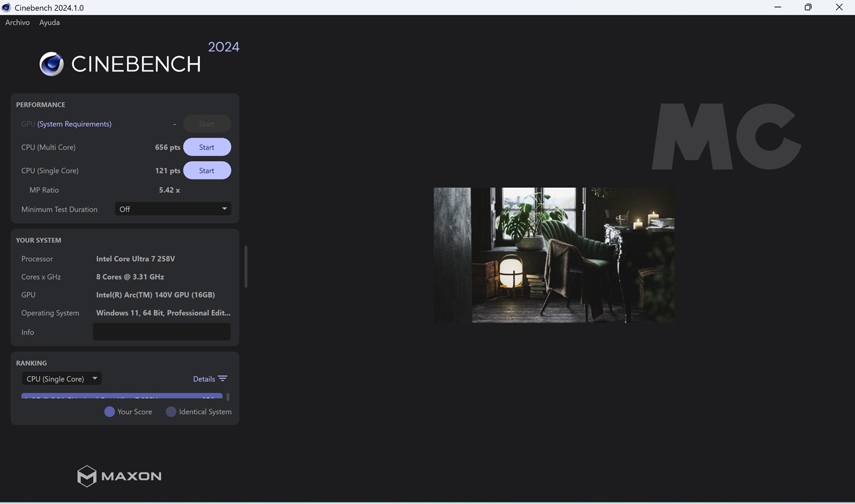Open the Ayuda menu
Screen dimensions: 855x504
(49, 23)
